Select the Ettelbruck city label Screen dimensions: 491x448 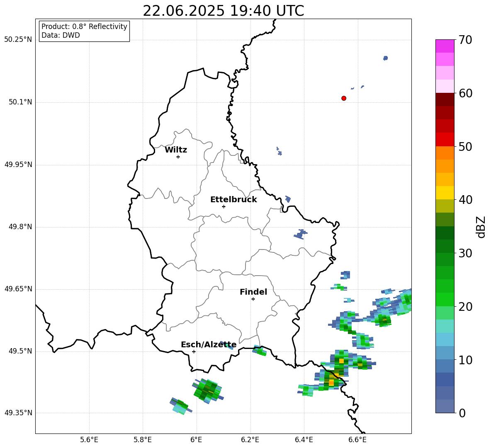233,200
